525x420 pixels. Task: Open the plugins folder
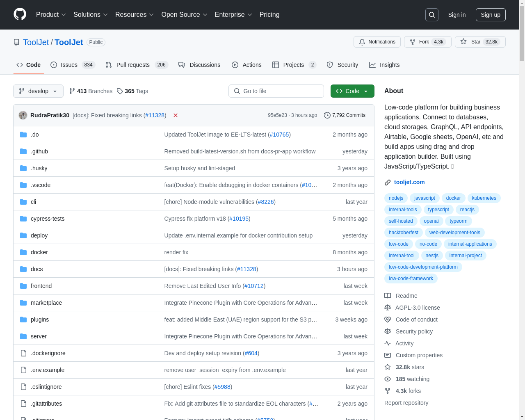(x=40, y=320)
